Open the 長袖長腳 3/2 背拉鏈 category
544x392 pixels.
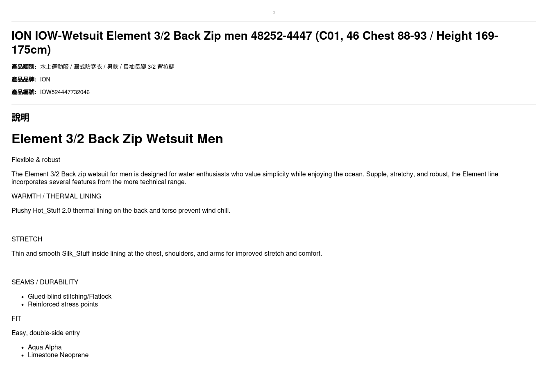pyautogui.click(x=149, y=67)
